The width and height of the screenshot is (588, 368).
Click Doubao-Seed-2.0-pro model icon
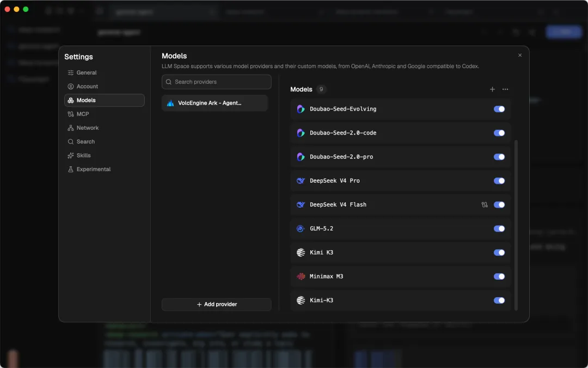[x=301, y=157]
